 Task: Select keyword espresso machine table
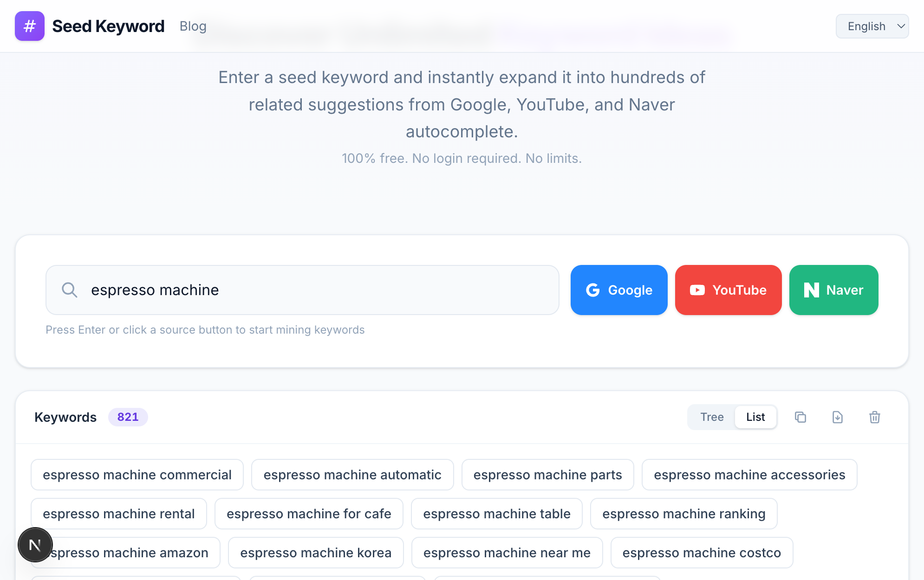497,514
